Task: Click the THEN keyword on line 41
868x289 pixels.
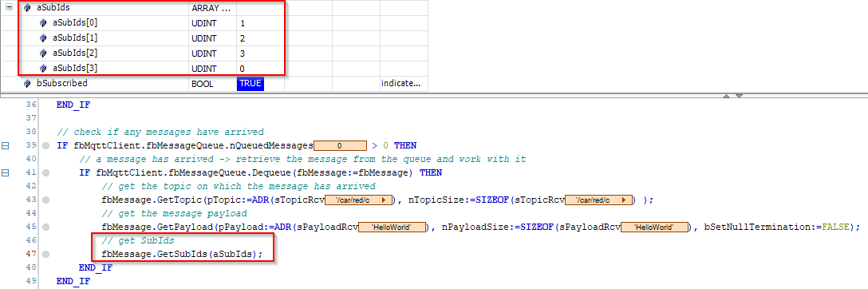Action: pyautogui.click(x=431, y=172)
